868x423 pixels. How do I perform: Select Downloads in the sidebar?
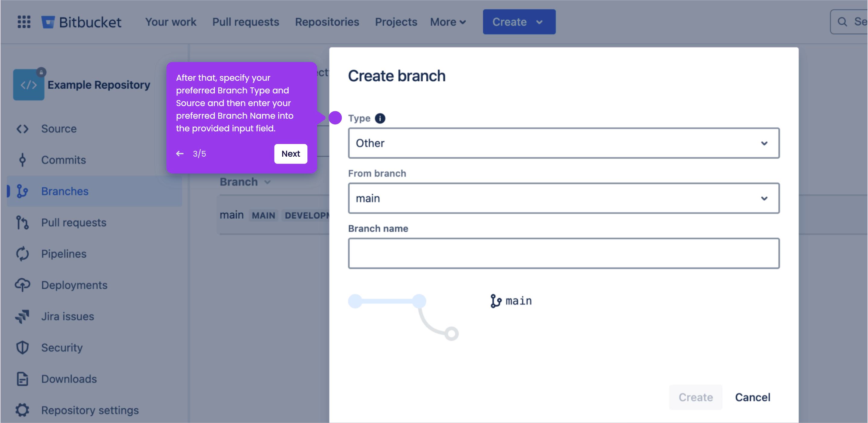click(x=94, y=379)
